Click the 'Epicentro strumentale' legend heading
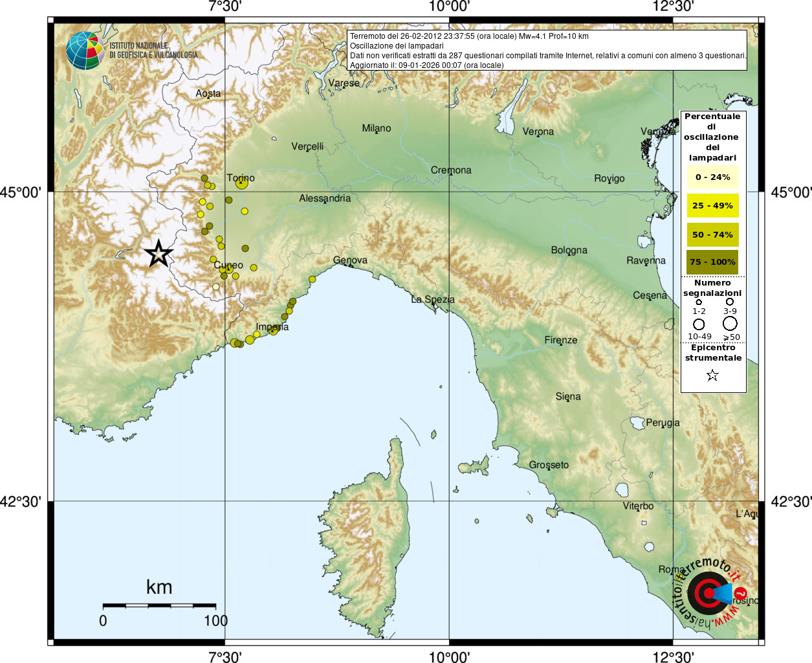The width and height of the screenshot is (812, 663). [x=713, y=353]
